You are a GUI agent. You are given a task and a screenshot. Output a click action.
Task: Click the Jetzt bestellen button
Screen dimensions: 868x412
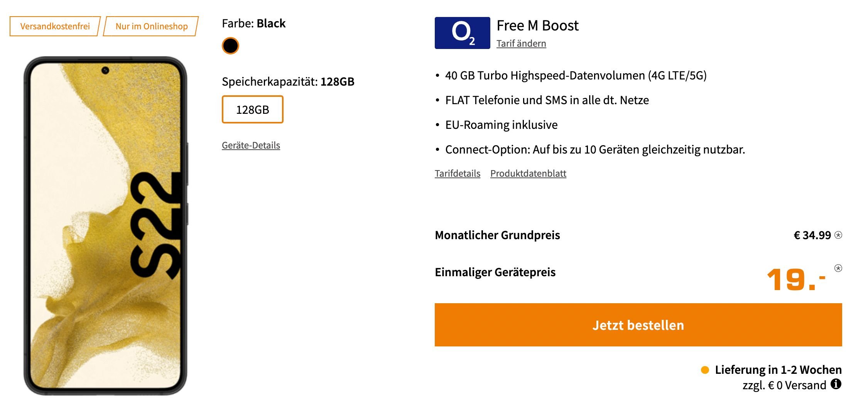pos(638,325)
